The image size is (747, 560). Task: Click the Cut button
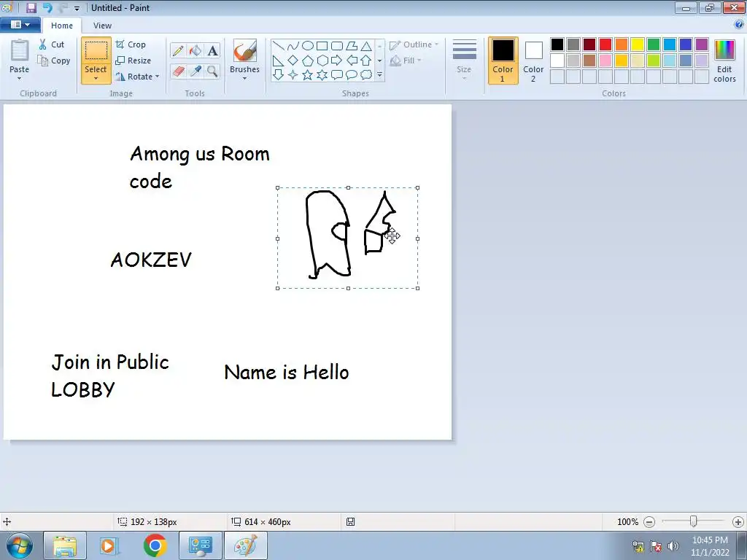pyautogui.click(x=52, y=44)
